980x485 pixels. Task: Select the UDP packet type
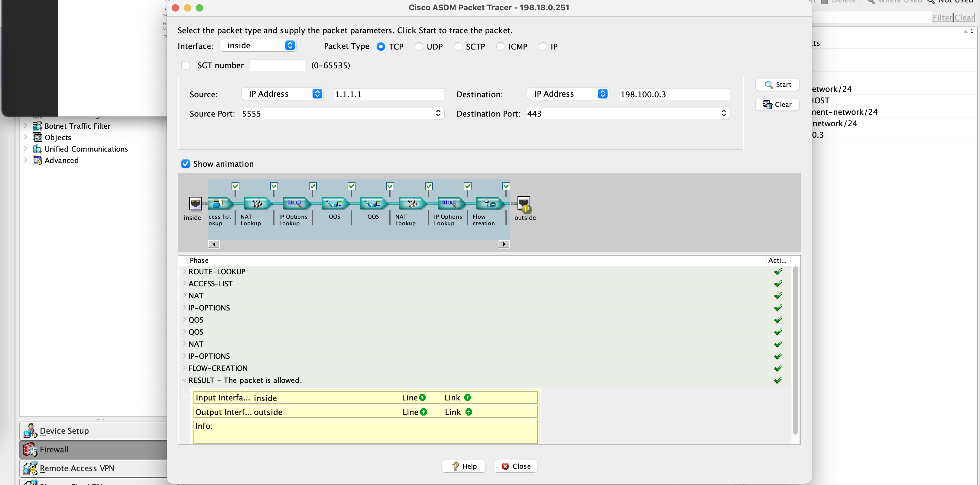(x=419, y=47)
